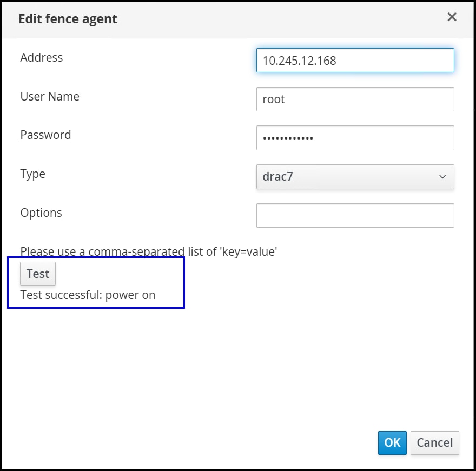Click the comma-separated list hint text
The height and width of the screenshot is (471, 476).
click(x=149, y=252)
